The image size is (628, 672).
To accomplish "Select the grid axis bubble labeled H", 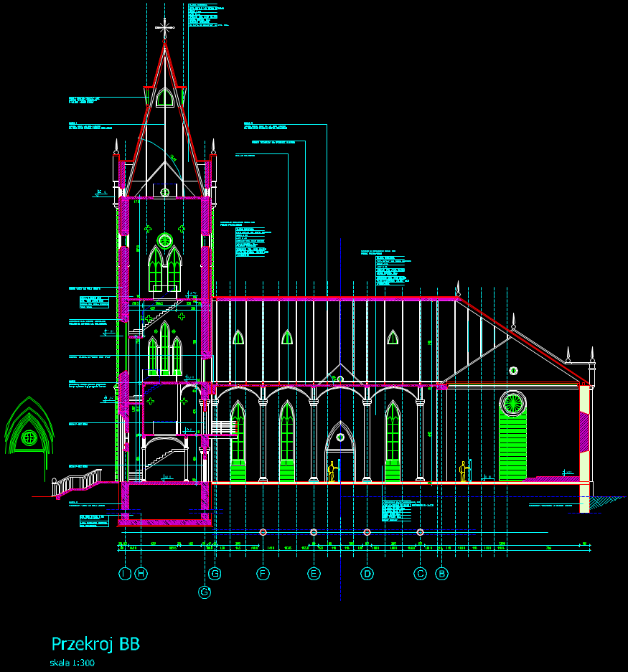I will click(141, 574).
